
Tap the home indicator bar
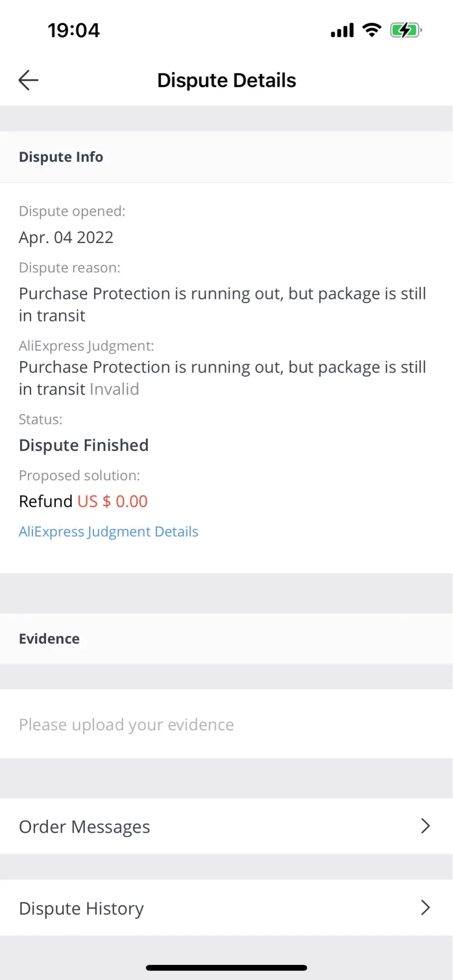coord(226,968)
